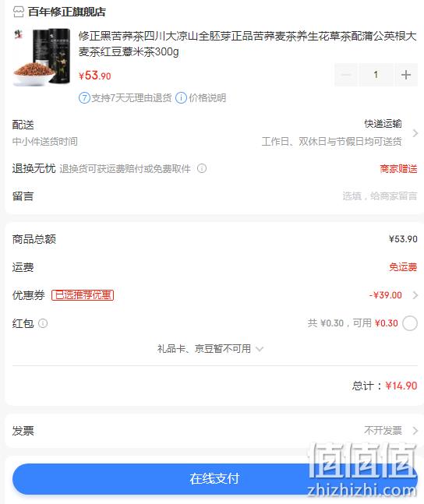Click the 红包 info icon

[x=43, y=323]
